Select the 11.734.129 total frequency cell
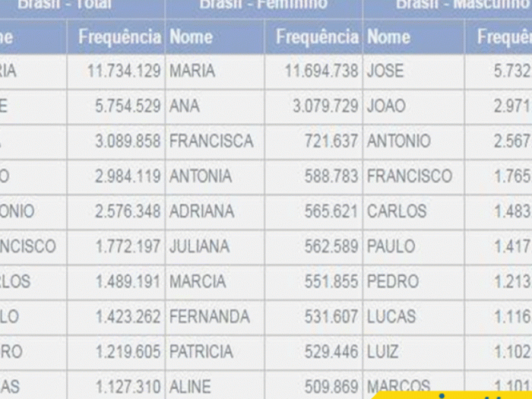 click(116, 71)
